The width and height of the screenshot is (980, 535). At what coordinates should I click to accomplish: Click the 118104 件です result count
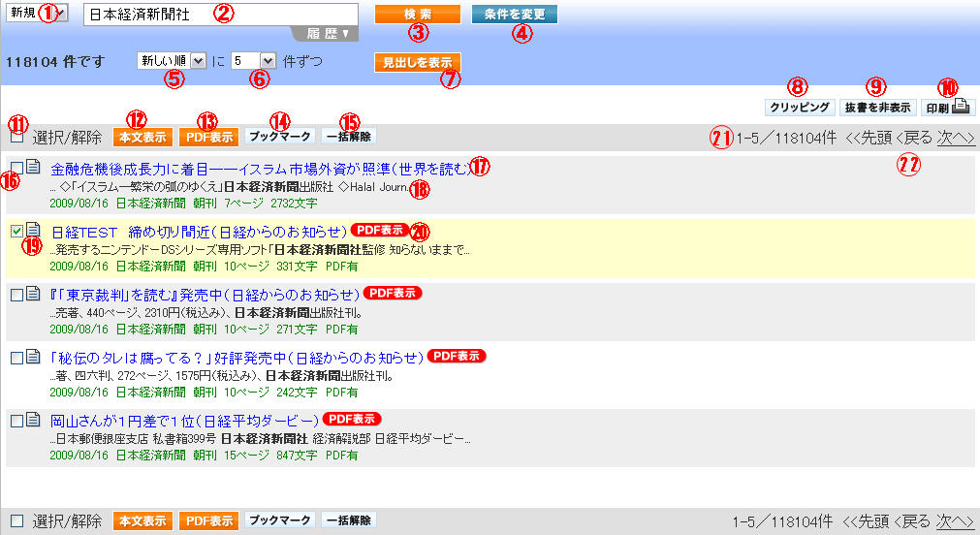(x=55, y=62)
